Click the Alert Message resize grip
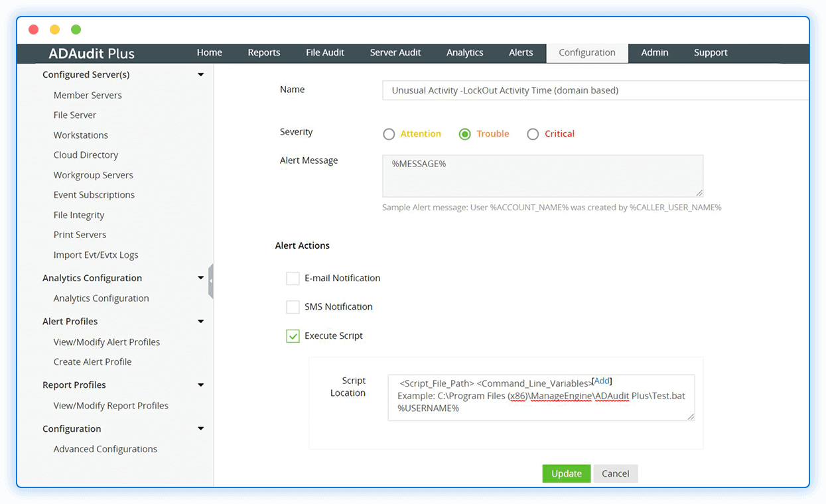The width and height of the screenshot is (826, 504). tap(699, 193)
